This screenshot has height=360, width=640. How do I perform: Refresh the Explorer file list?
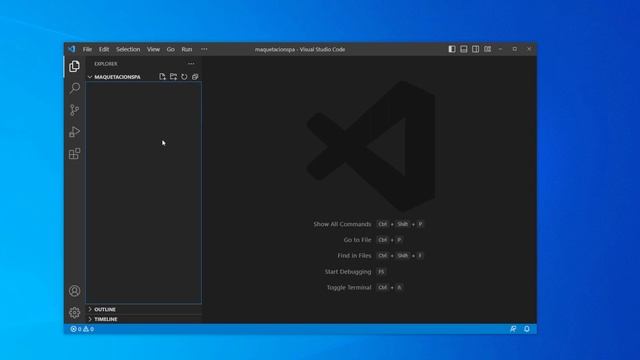184,77
